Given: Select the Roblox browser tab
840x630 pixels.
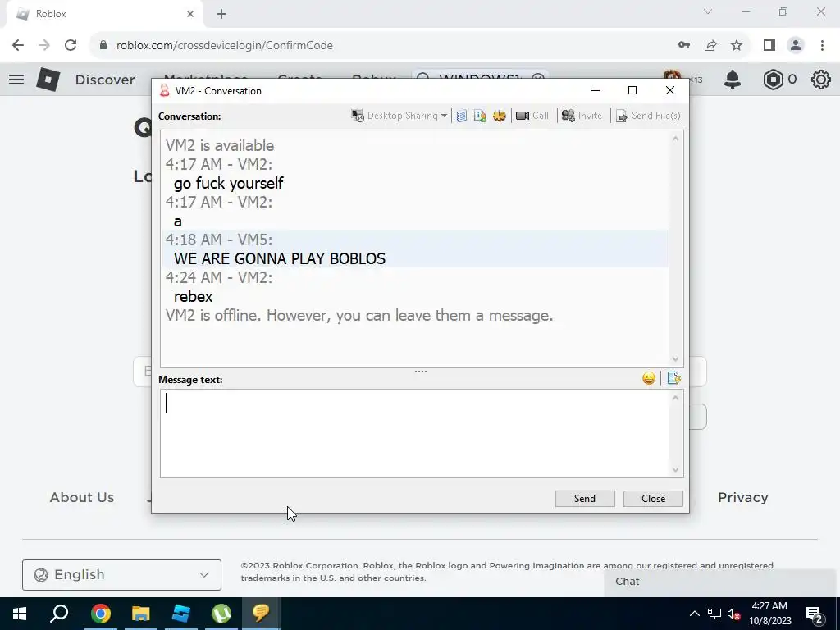Looking at the screenshot, I should pyautogui.click(x=104, y=14).
